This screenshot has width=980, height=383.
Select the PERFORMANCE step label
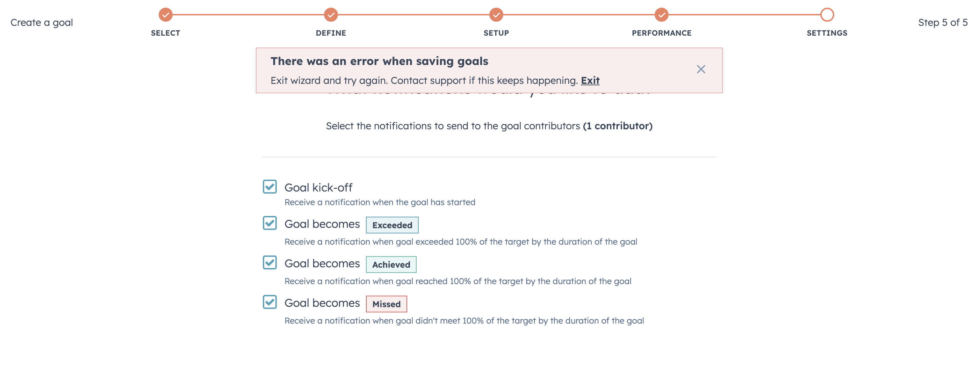[x=661, y=33]
